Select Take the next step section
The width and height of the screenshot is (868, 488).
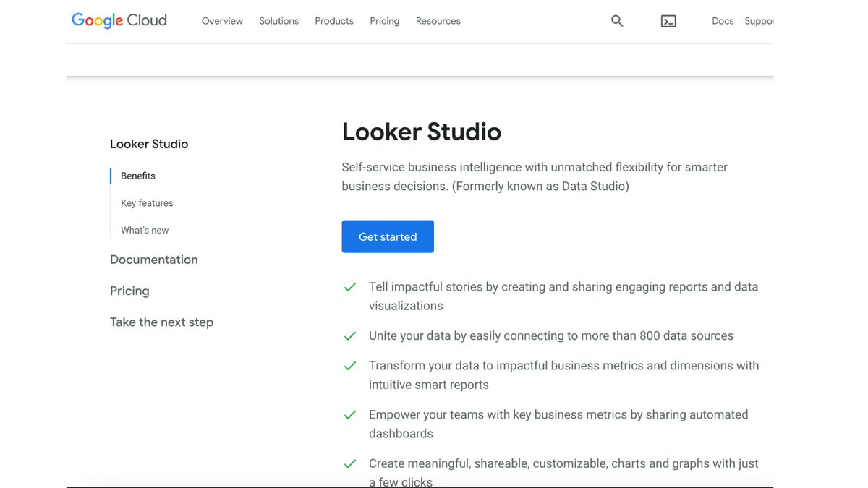[161, 322]
